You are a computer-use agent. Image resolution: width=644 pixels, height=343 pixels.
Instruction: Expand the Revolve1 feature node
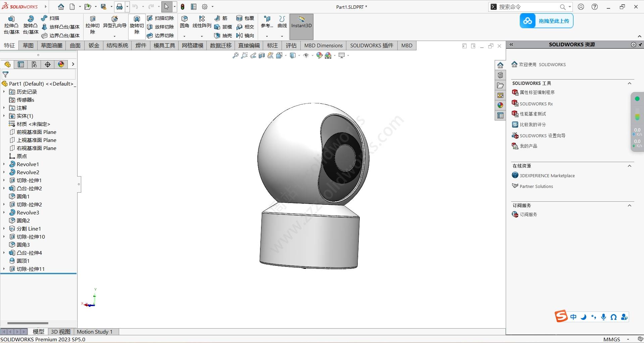coord(4,164)
